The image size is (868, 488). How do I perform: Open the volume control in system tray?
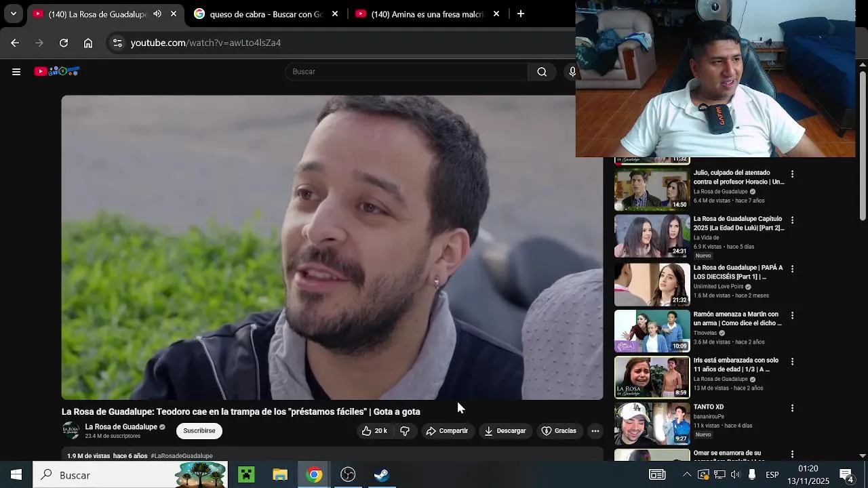pyautogui.click(x=735, y=474)
